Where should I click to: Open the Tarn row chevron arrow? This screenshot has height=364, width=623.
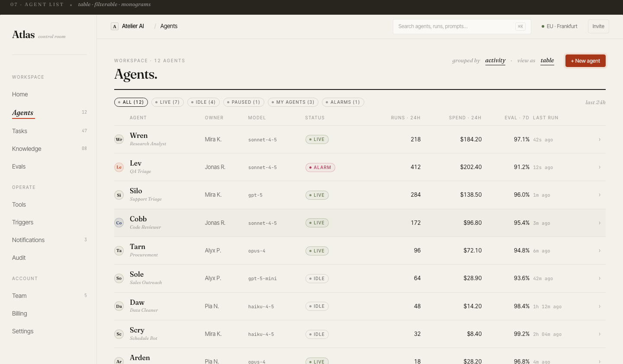pos(599,250)
